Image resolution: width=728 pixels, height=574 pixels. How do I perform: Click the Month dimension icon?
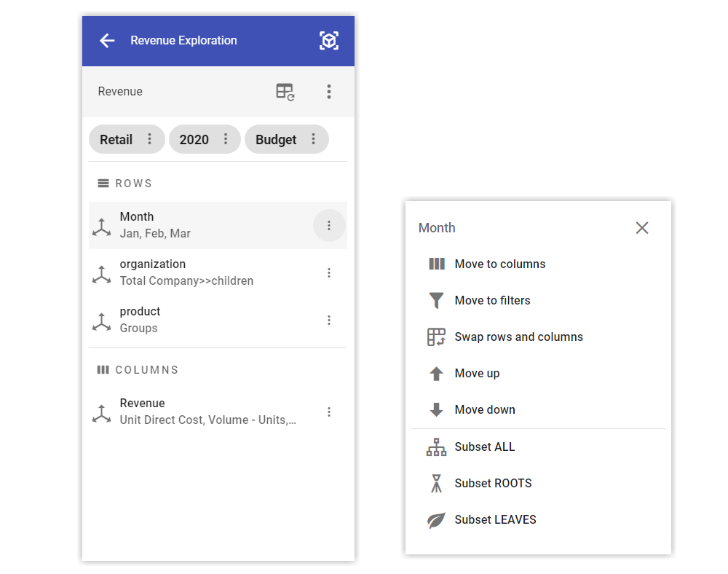pyautogui.click(x=102, y=227)
